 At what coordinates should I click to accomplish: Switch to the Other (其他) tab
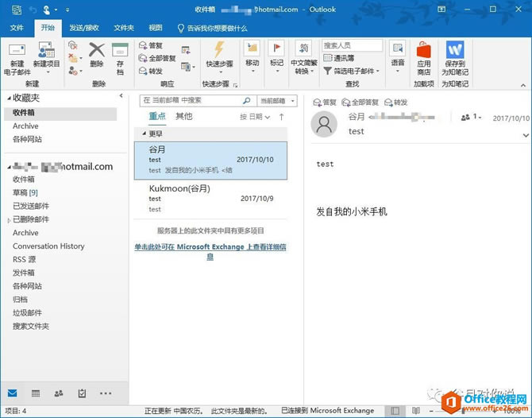click(184, 116)
